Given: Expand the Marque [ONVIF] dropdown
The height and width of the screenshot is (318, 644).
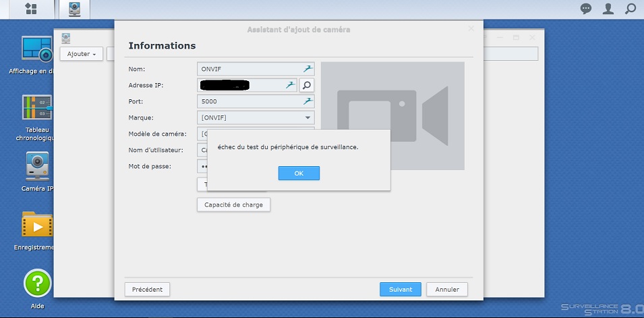Looking at the screenshot, I should click(308, 117).
